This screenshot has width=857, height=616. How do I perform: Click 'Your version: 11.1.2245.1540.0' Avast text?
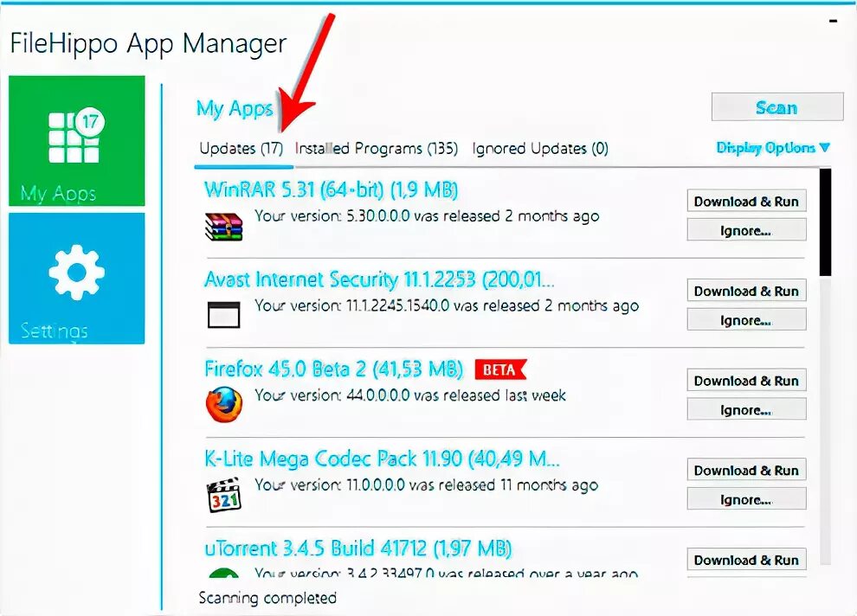coord(447,305)
